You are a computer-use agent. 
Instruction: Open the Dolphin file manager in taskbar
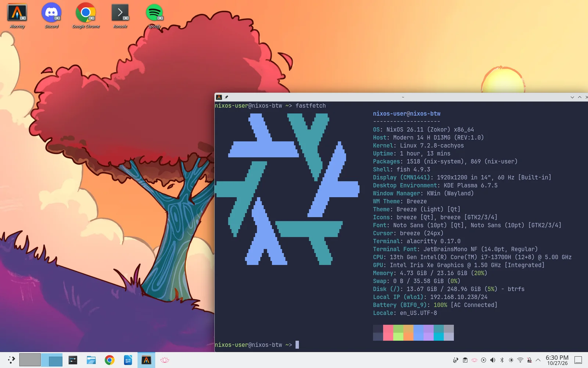[x=91, y=360]
